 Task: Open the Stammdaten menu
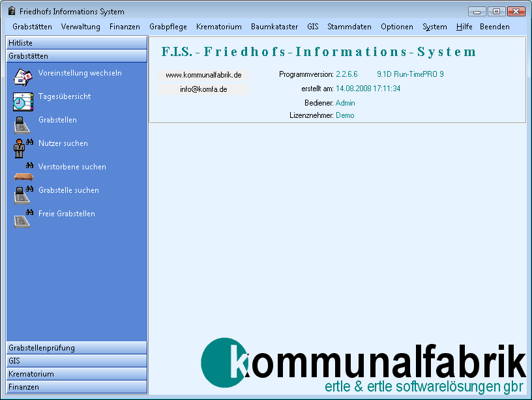coord(349,27)
